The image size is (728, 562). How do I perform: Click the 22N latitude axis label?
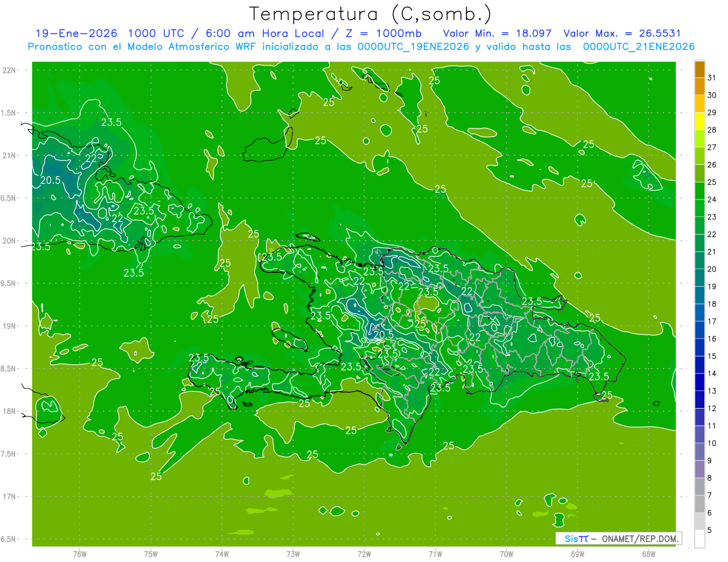click(x=10, y=70)
